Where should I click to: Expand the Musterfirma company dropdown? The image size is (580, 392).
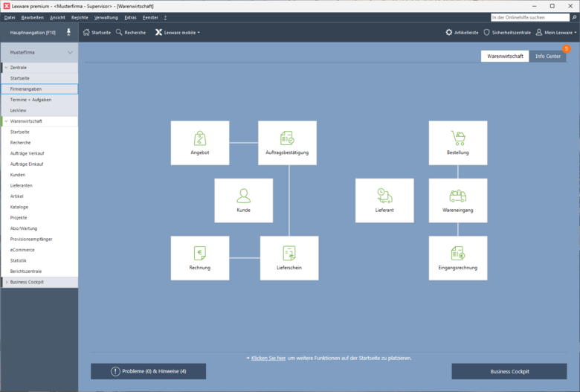[x=70, y=53]
